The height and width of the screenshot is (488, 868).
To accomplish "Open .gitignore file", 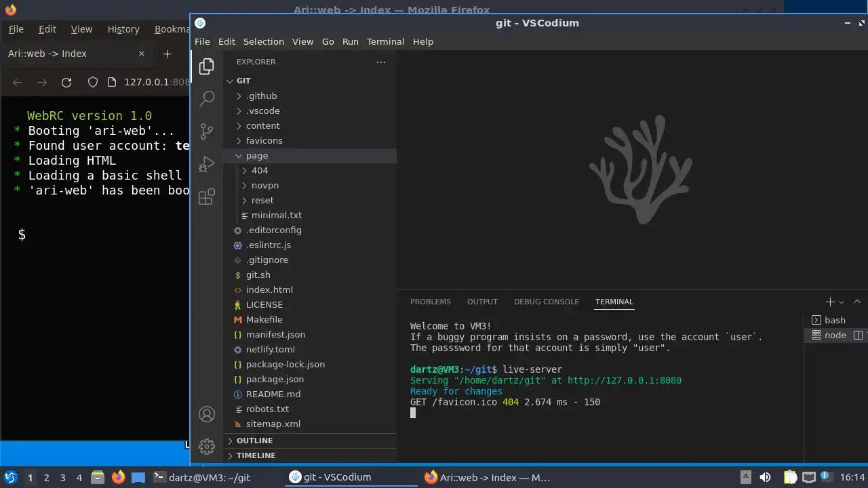I will [x=310, y=260].
